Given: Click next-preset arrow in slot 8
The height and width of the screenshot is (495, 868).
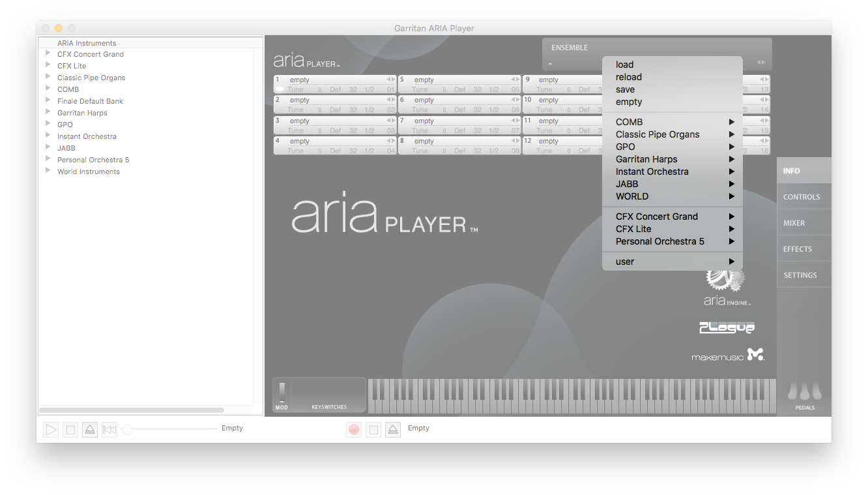Looking at the screenshot, I should (x=518, y=141).
